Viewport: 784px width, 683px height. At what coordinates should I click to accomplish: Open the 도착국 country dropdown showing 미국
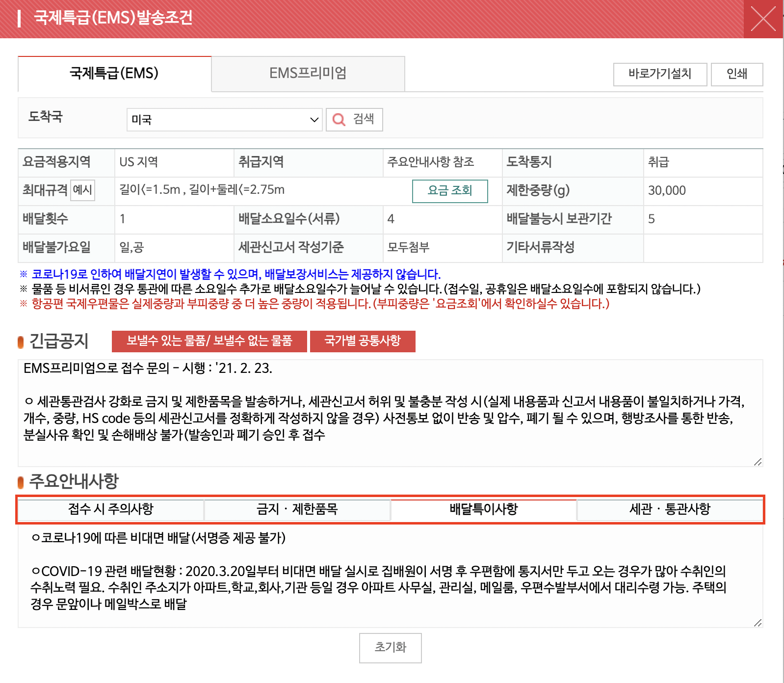(x=224, y=120)
